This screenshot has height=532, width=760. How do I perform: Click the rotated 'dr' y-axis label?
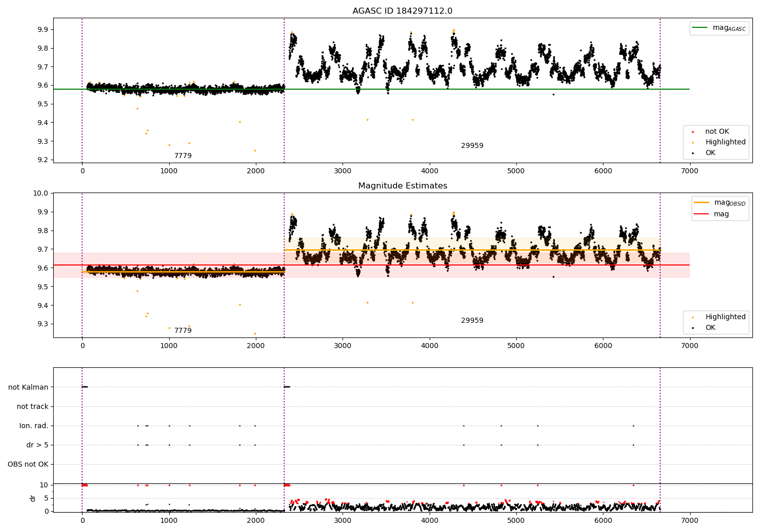(x=33, y=498)
